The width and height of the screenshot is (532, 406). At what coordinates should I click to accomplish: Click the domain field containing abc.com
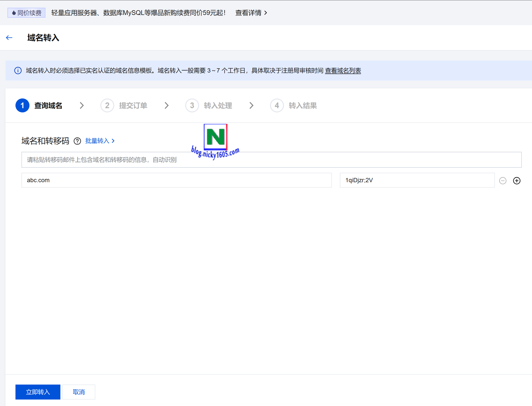pyautogui.click(x=177, y=180)
